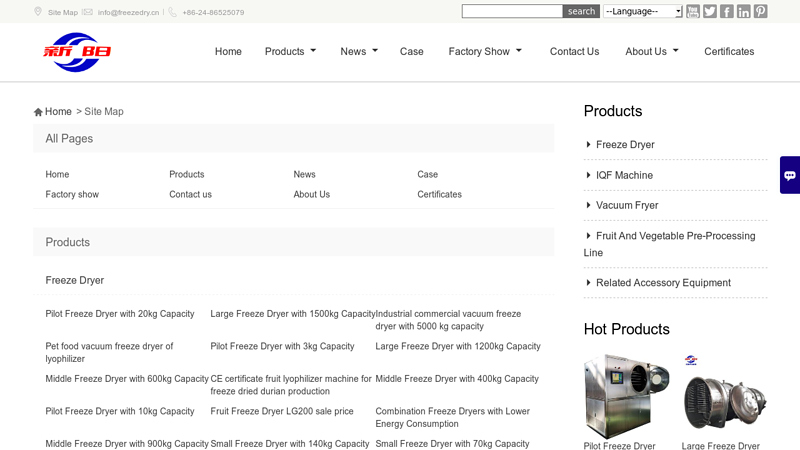Open Case link under All Pages
800x450 pixels.
click(428, 174)
